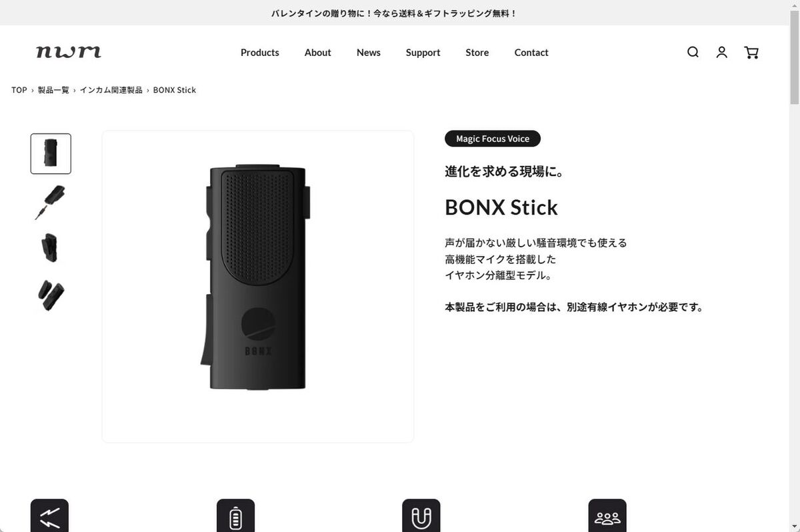Click the nwm logo
Viewport: 800px width, 532px height.
click(68, 52)
